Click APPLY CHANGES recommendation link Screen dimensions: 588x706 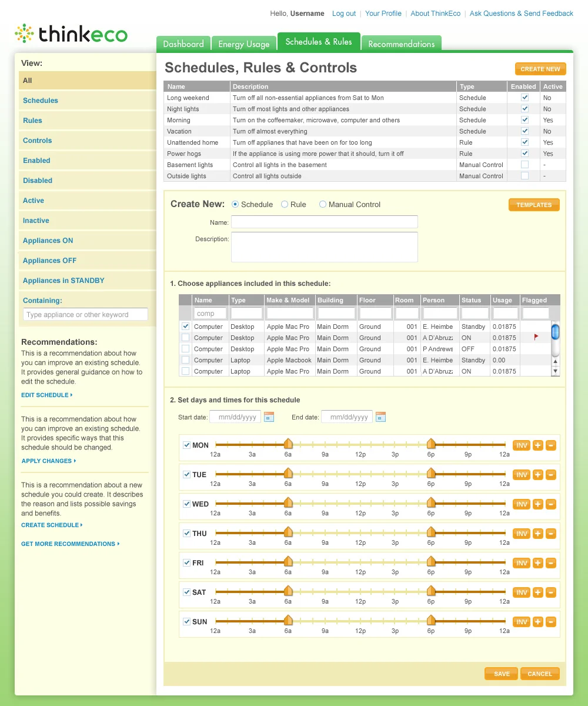pos(49,461)
